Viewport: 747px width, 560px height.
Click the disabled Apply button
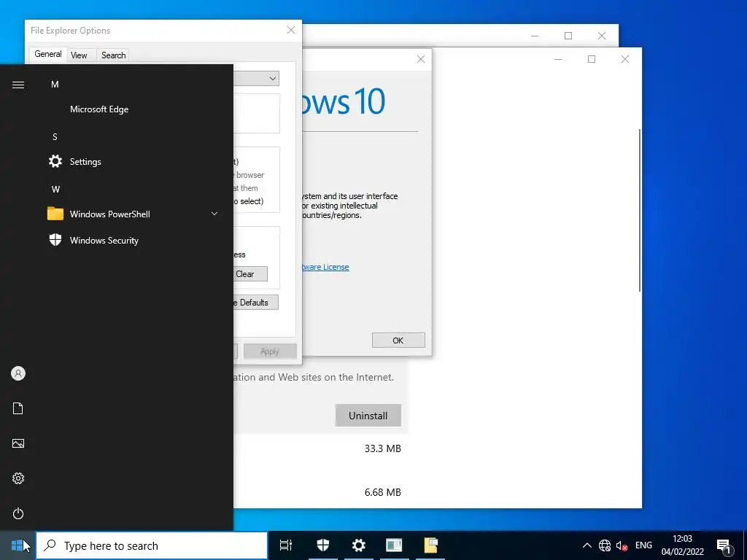(270, 351)
